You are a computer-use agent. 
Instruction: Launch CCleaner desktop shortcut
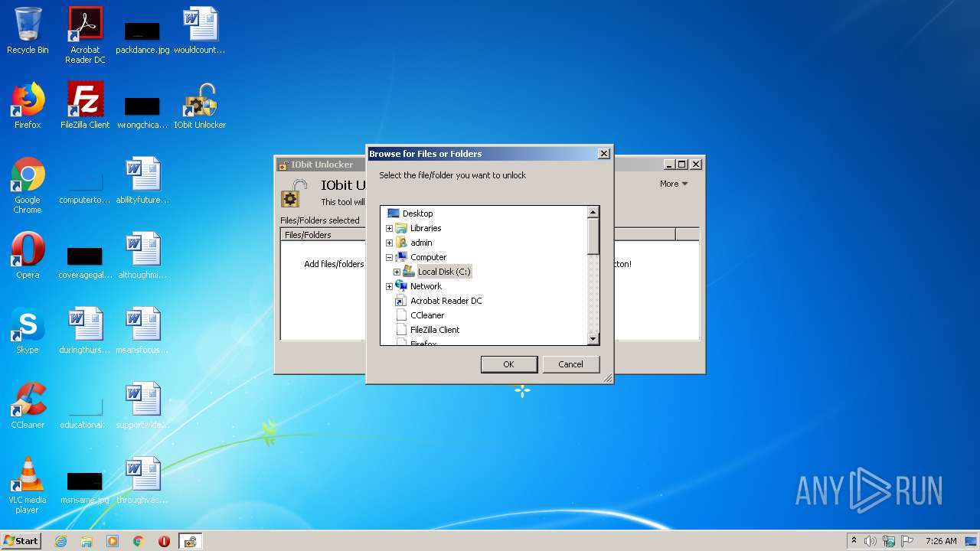pyautogui.click(x=28, y=406)
